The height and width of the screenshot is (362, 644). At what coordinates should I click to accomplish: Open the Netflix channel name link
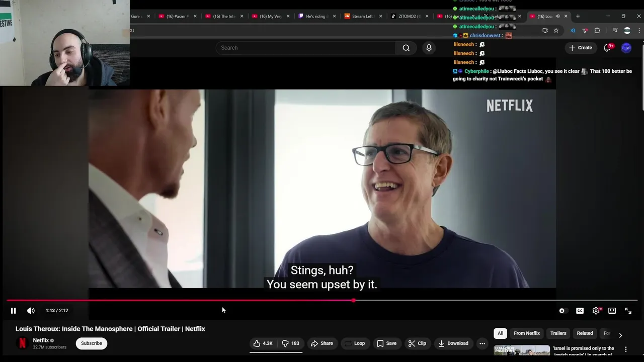click(41, 340)
